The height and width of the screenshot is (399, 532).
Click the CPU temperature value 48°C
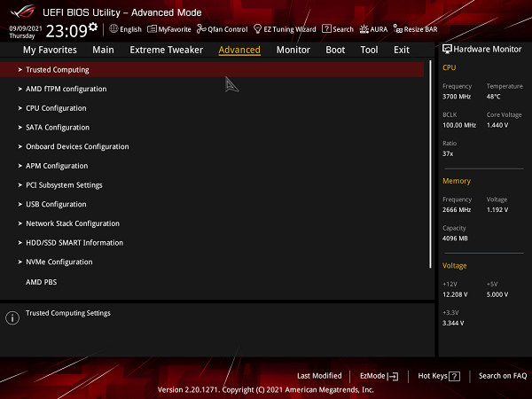(x=493, y=97)
